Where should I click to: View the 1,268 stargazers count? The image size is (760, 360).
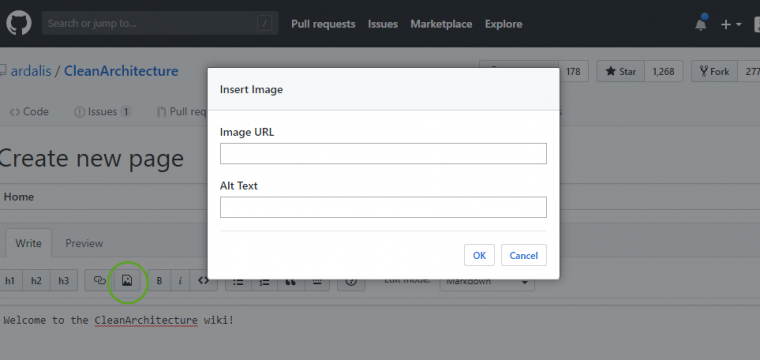click(663, 71)
